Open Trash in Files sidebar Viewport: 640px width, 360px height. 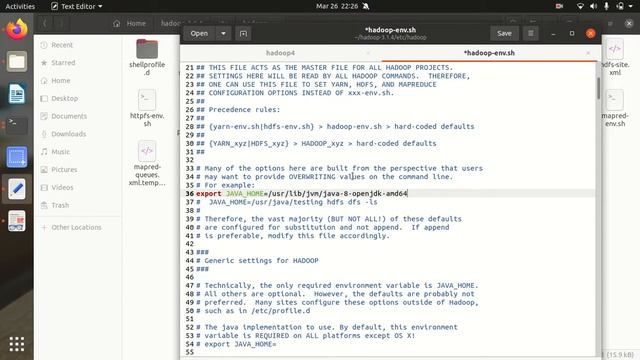pyautogui.click(x=78, y=205)
